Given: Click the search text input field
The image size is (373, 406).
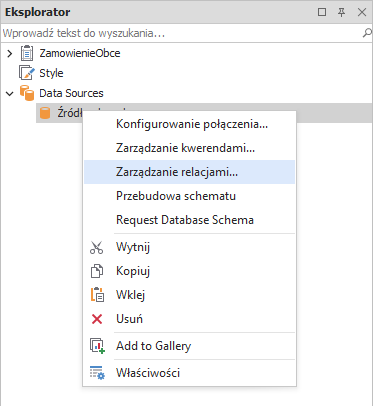Looking at the screenshot, I should tap(182, 33).
